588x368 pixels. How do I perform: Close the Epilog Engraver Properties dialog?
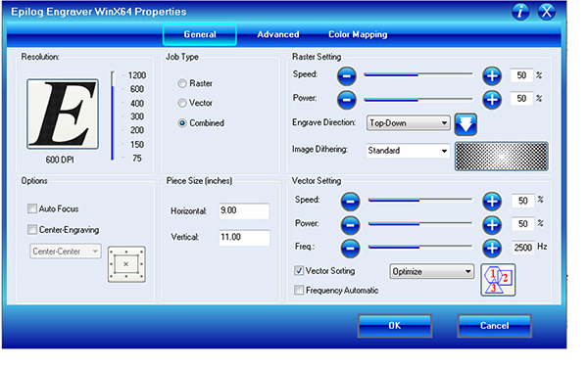[547, 12]
